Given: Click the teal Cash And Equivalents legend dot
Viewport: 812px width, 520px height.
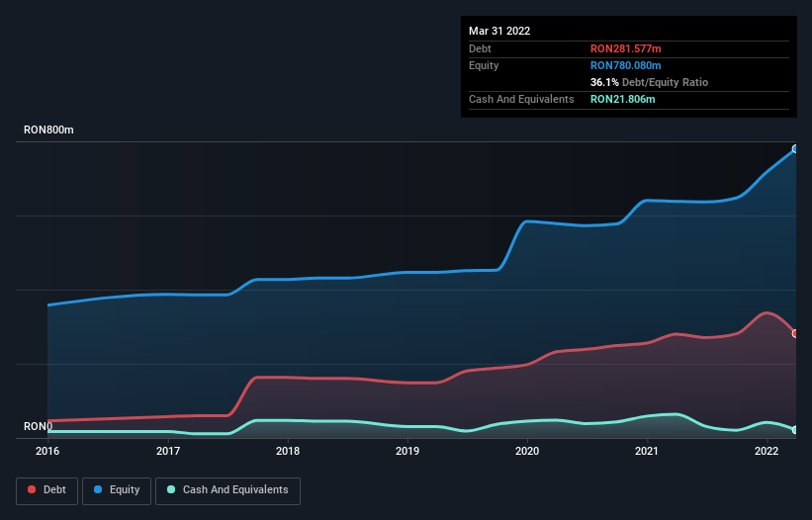Looking at the screenshot, I should click(171, 489).
